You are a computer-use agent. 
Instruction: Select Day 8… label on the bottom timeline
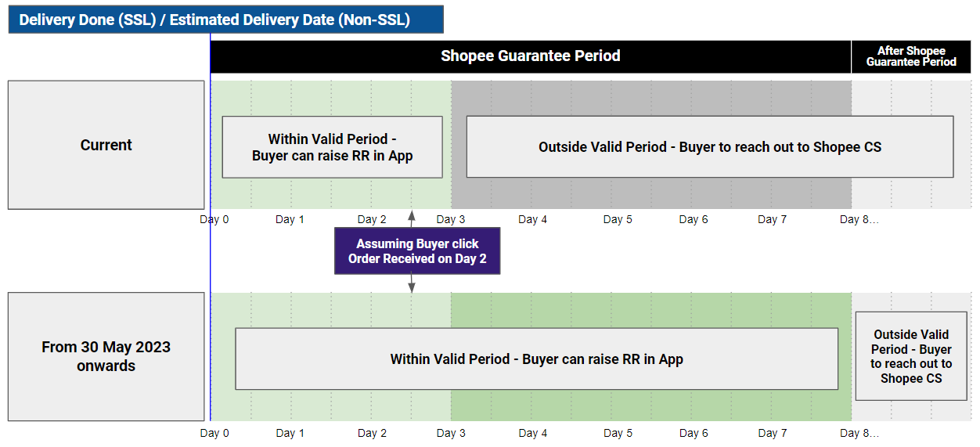coord(859,433)
